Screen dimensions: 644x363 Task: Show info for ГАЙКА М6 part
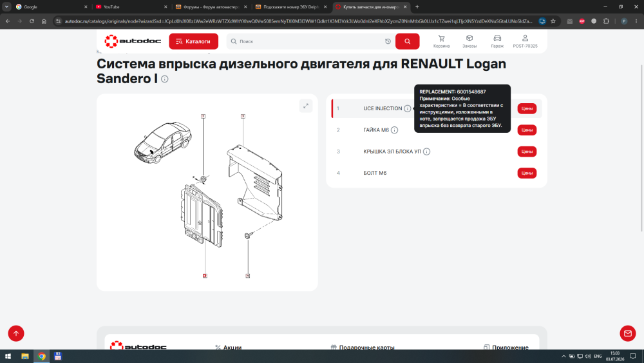point(394,130)
